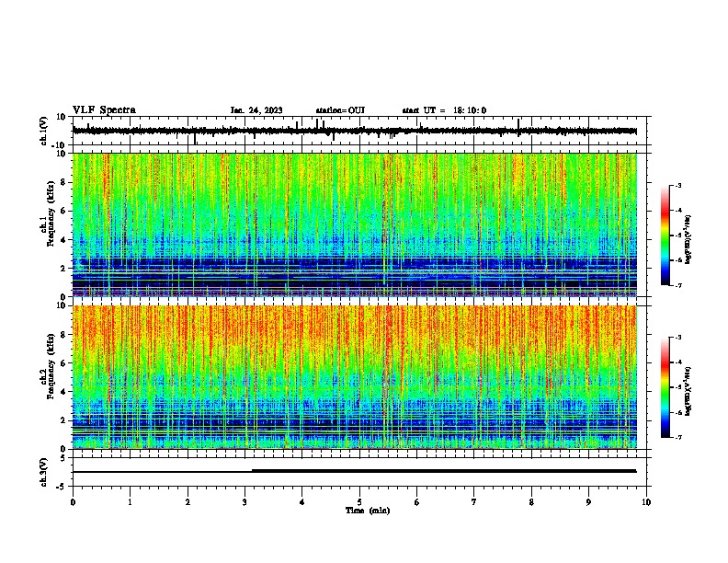Click the "1" minute tick label

pos(130,502)
